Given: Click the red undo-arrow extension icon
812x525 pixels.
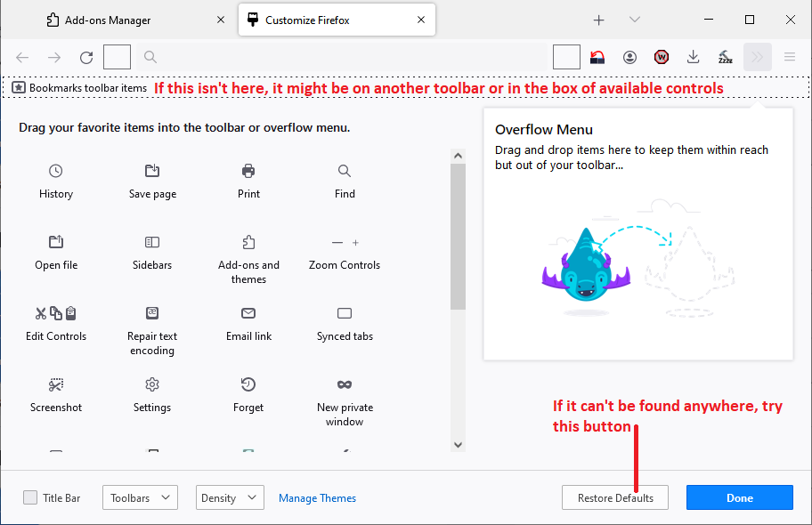Looking at the screenshot, I should (x=597, y=57).
